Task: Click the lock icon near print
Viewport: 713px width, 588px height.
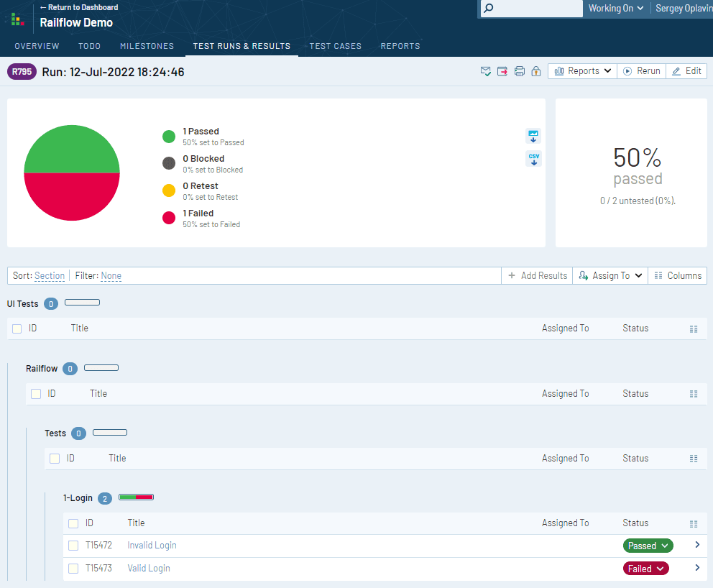Action: point(536,70)
